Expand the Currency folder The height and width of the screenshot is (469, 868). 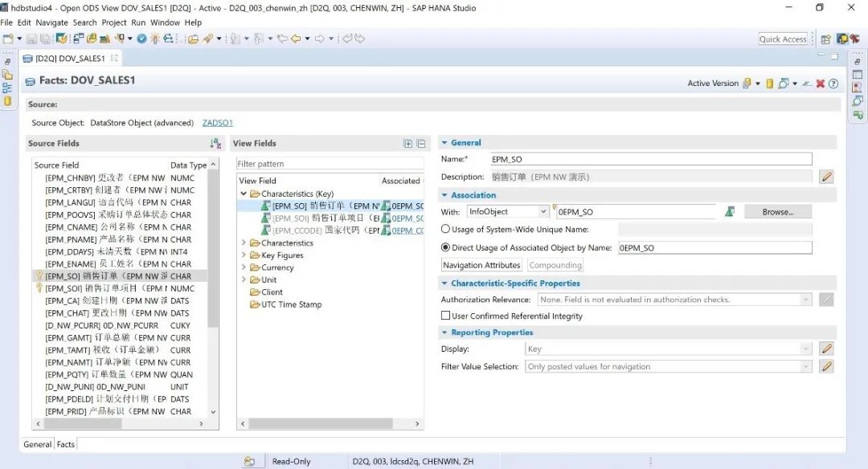point(244,267)
